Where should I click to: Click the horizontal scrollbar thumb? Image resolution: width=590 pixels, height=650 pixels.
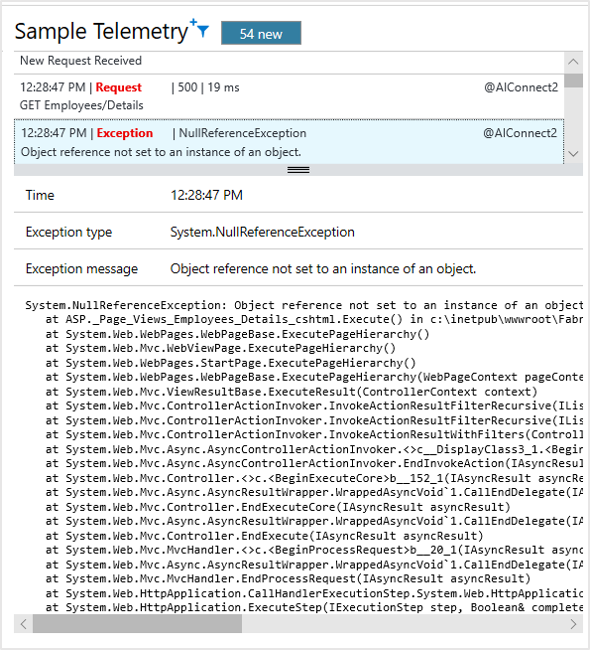(137, 624)
